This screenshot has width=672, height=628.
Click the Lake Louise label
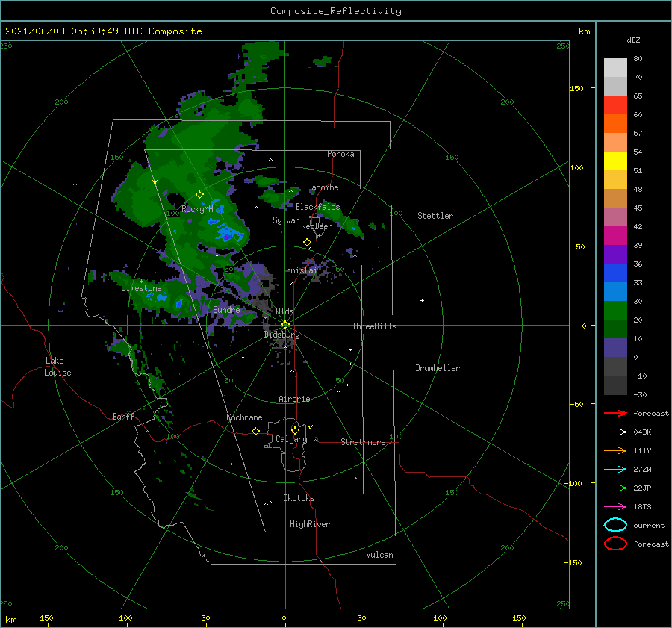pyautogui.click(x=57, y=367)
